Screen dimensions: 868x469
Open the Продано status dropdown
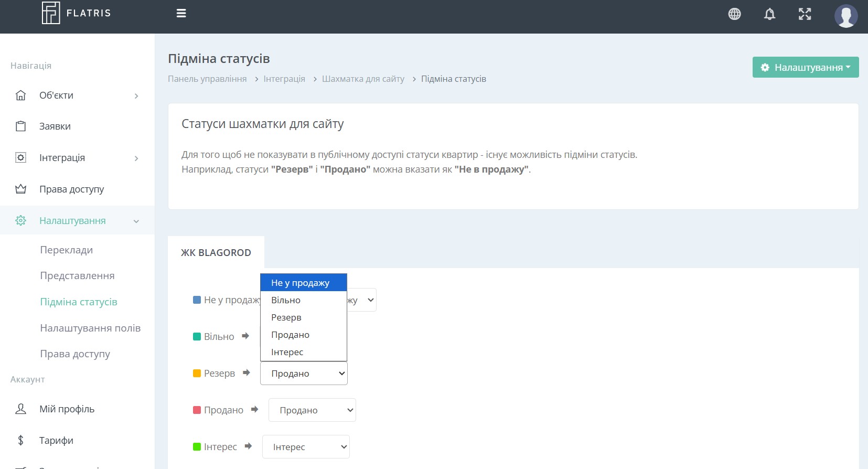pyautogui.click(x=312, y=410)
